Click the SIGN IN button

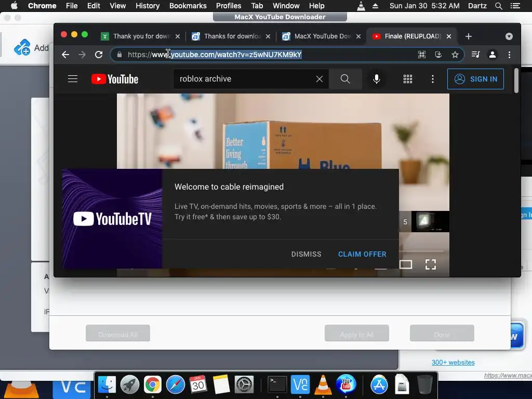pos(475,79)
